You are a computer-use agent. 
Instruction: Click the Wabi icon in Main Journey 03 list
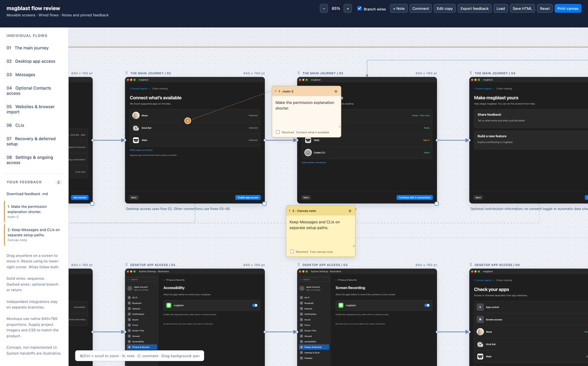tap(308, 140)
